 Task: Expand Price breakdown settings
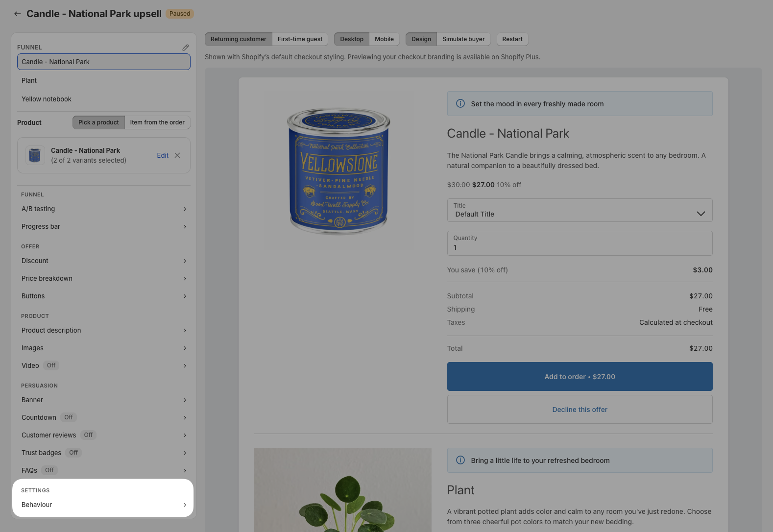click(x=104, y=278)
